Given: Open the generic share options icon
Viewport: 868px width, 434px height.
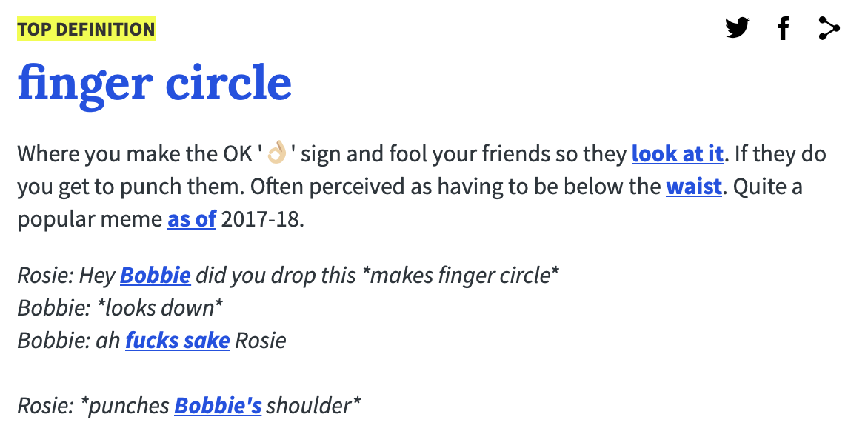Looking at the screenshot, I should pos(829,27).
